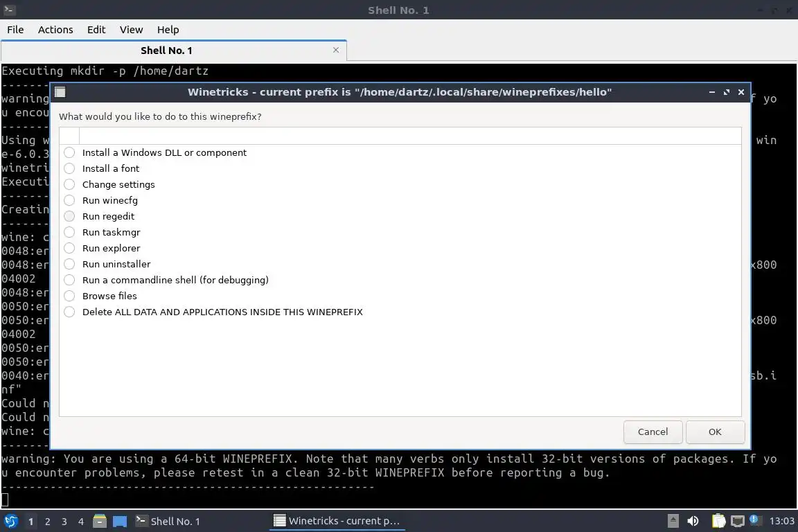Click the terminal icon in Shell window titlebar
798x532 pixels.
(x=9, y=10)
